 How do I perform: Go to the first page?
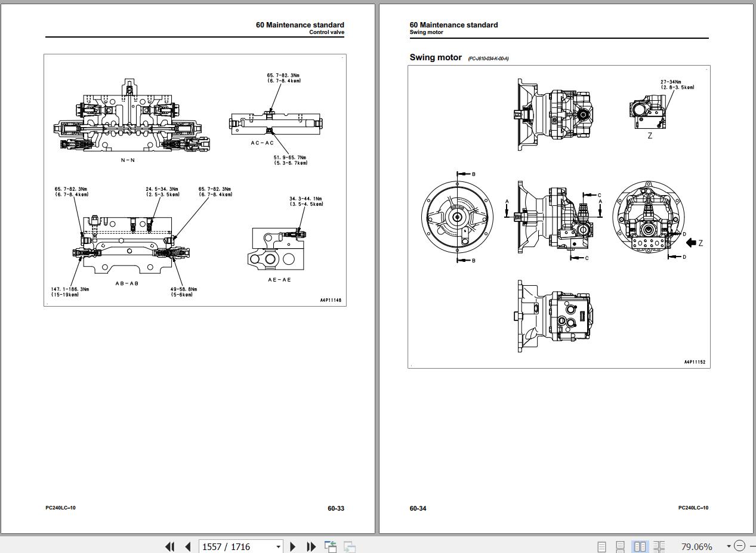pyautogui.click(x=169, y=546)
